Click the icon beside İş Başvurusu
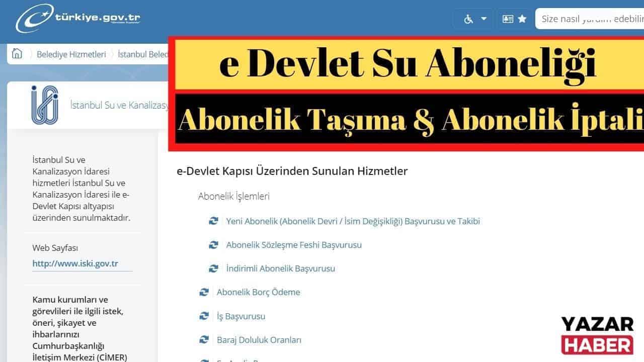 204,316
